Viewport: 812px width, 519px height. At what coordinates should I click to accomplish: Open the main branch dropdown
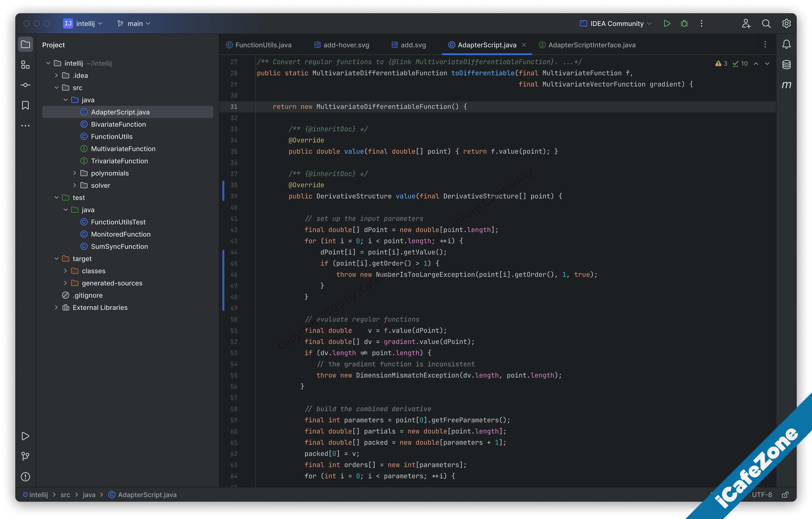coord(134,23)
